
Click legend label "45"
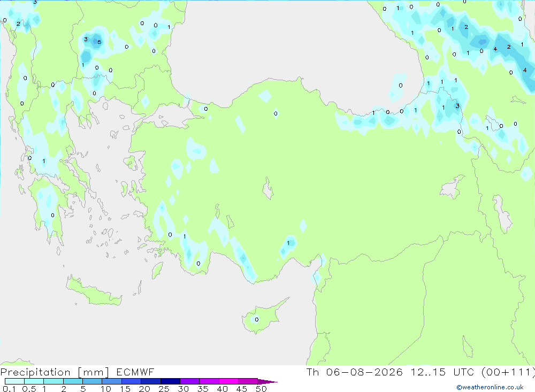click(242, 389)
